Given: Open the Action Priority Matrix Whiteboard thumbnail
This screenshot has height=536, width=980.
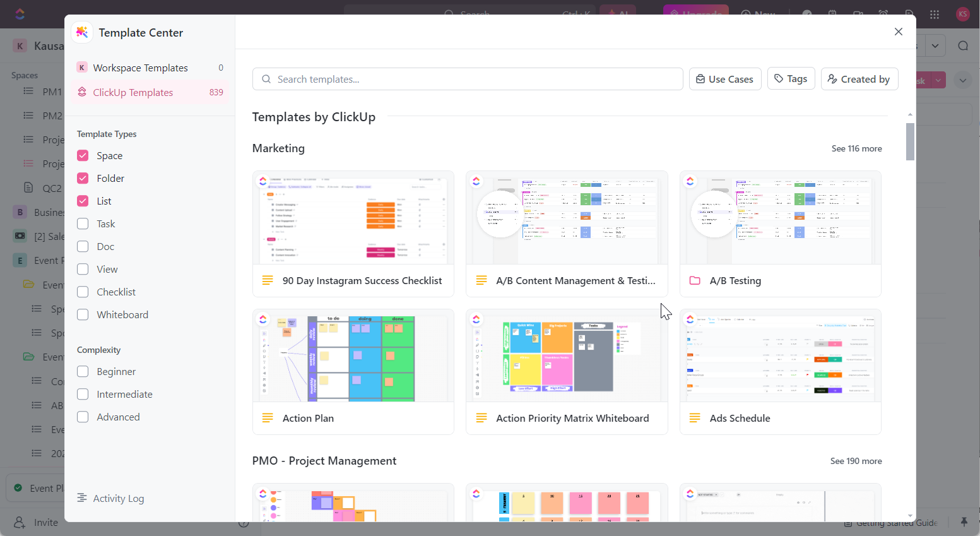Looking at the screenshot, I should (x=567, y=355).
